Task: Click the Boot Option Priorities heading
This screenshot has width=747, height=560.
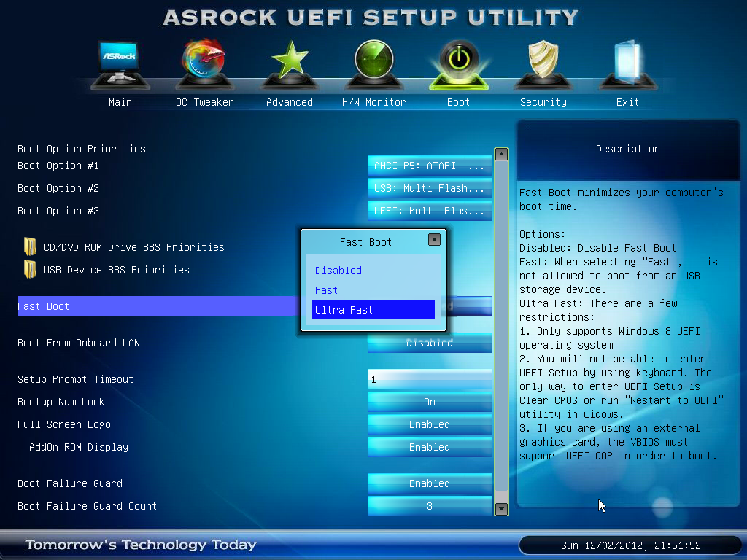Action: click(82, 149)
